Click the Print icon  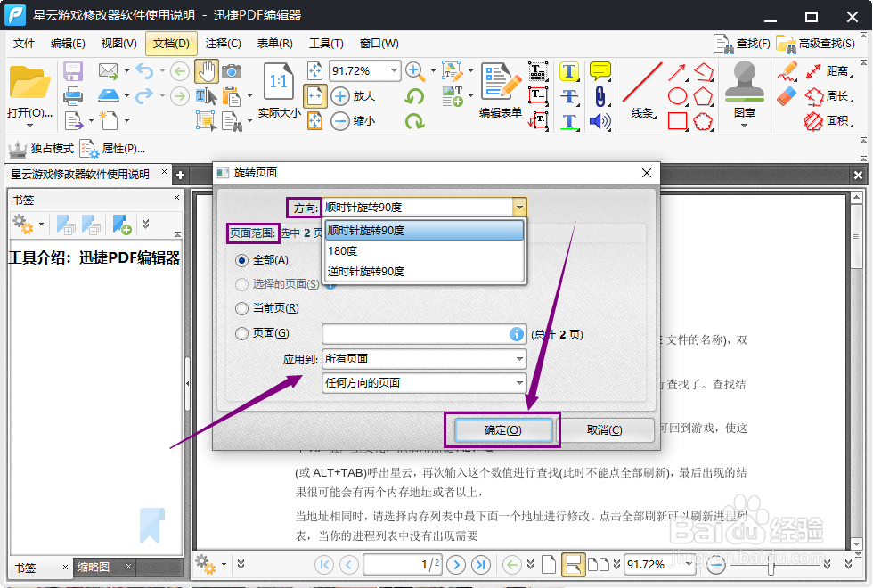tap(72, 98)
